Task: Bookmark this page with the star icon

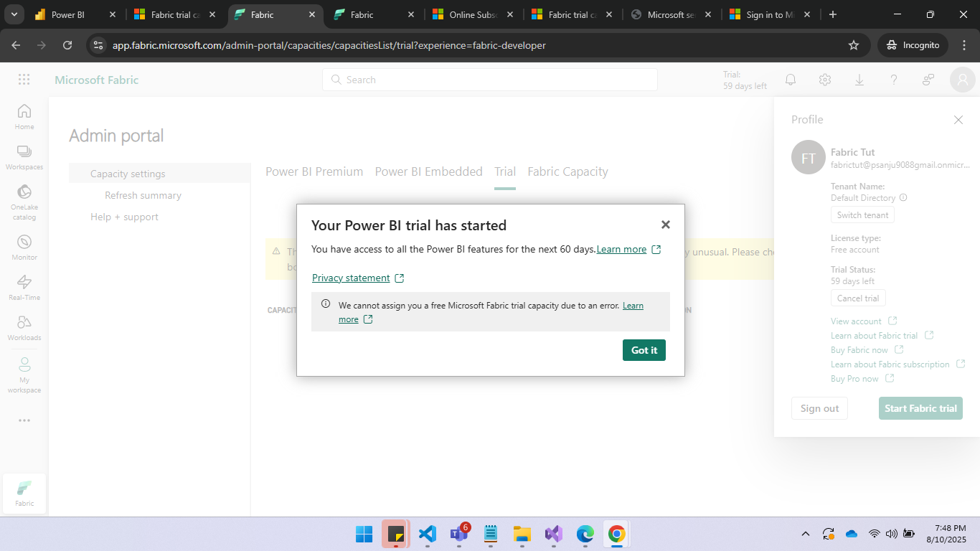Action: point(854,45)
